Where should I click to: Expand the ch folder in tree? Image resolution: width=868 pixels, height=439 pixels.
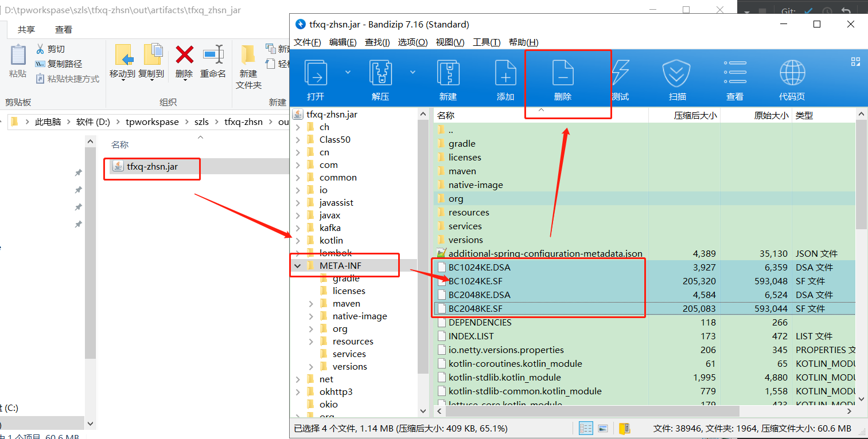pos(298,127)
